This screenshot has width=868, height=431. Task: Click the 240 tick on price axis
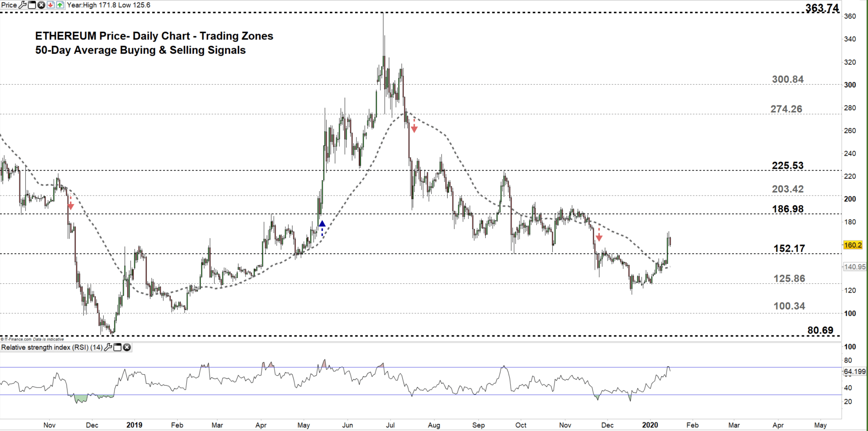click(x=850, y=153)
